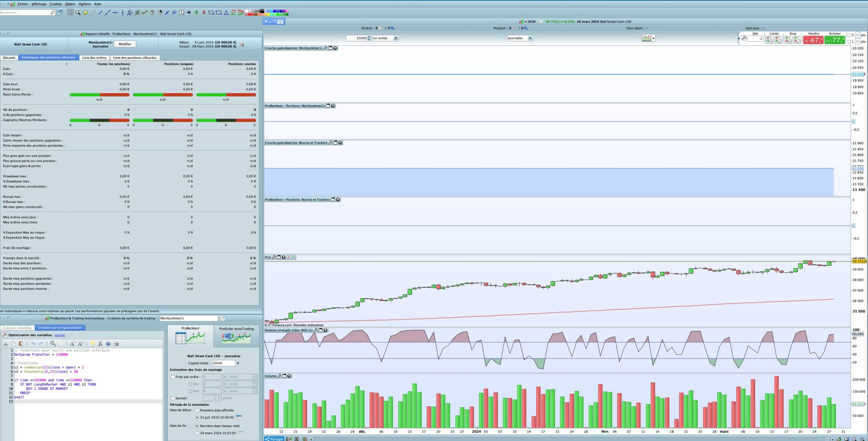Click the lightbulb icon in editor toolbar

(93, 344)
